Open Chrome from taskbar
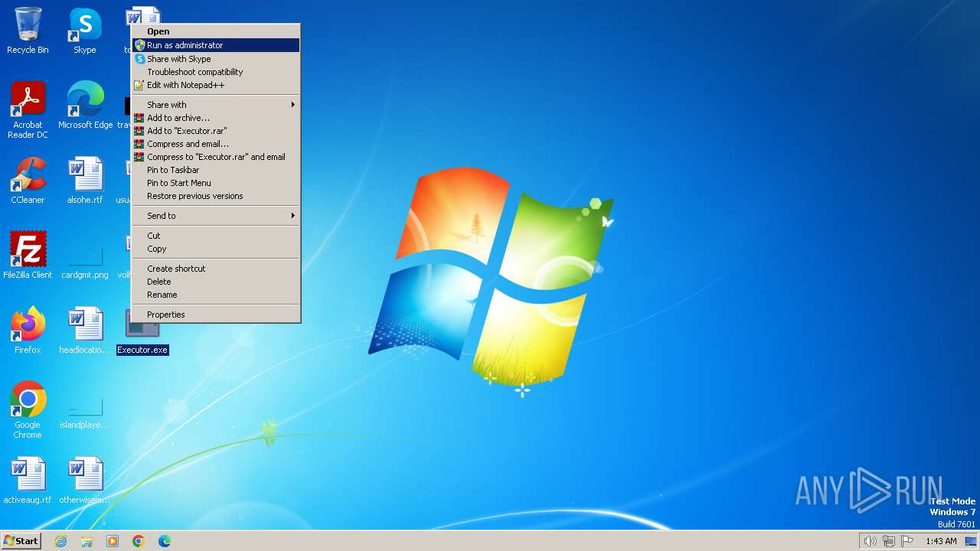980x551 pixels. [x=139, y=541]
